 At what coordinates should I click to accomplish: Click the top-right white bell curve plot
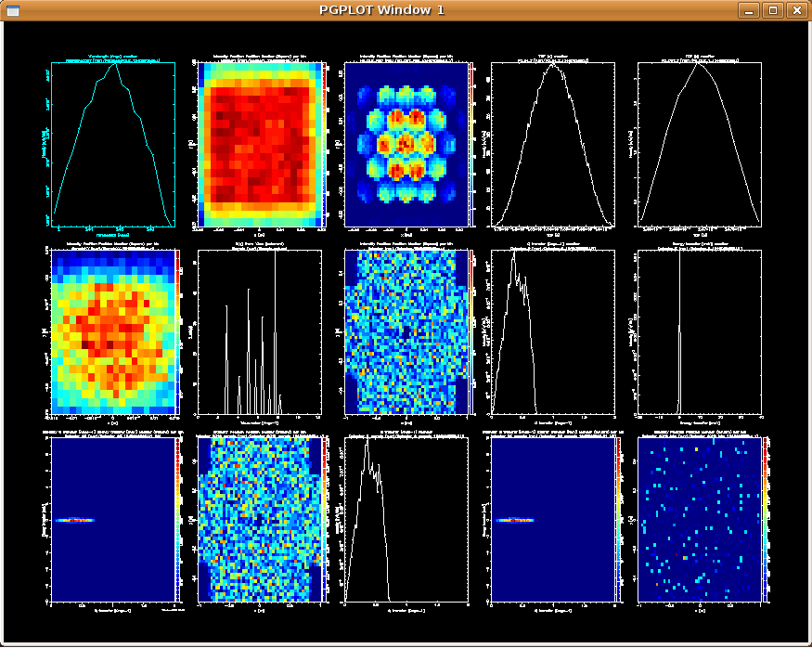(700, 145)
